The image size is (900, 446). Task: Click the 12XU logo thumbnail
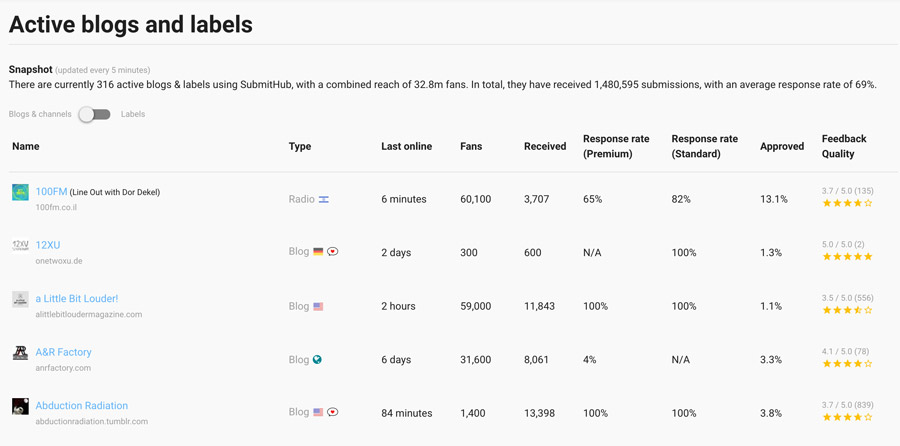pyautogui.click(x=20, y=245)
